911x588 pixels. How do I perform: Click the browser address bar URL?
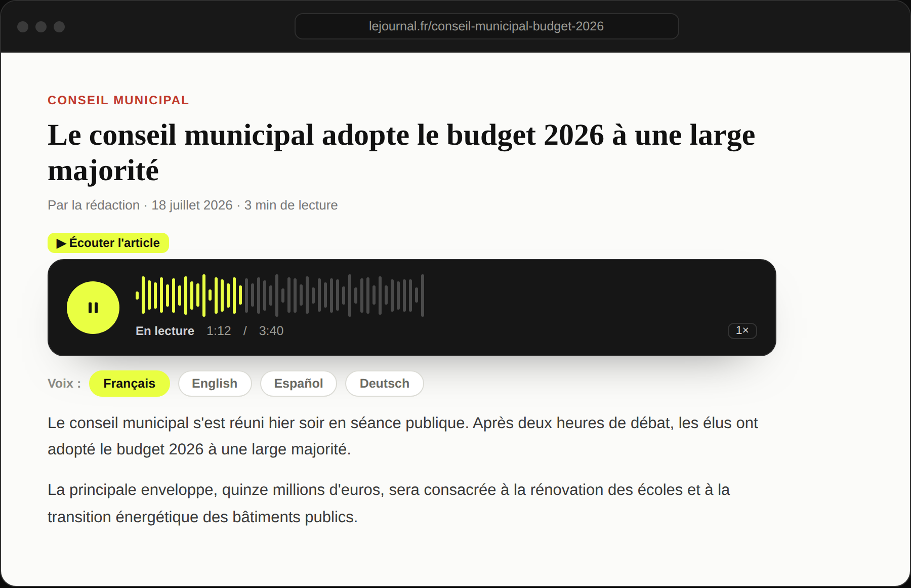coord(486,26)
